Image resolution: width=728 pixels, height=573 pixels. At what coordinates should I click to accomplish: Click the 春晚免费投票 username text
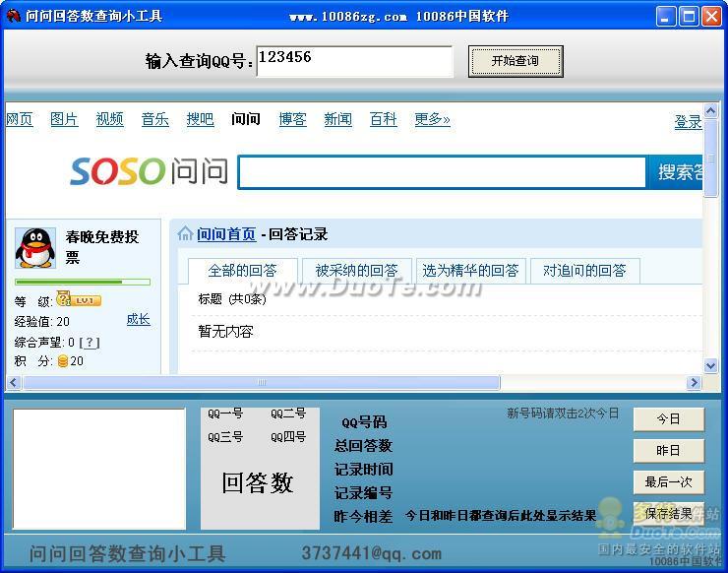click(102, 246)
